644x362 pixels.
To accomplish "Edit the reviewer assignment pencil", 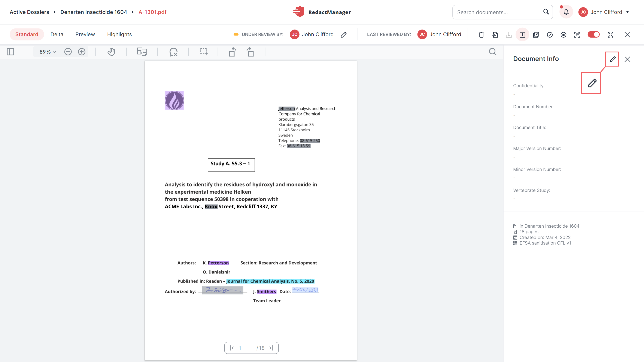I will click(x=344, y=35).
